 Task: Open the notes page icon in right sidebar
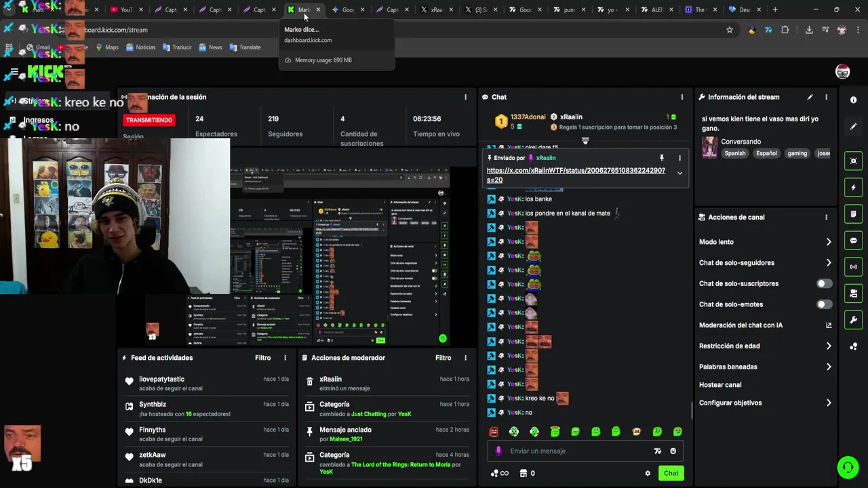click(853, 214)
